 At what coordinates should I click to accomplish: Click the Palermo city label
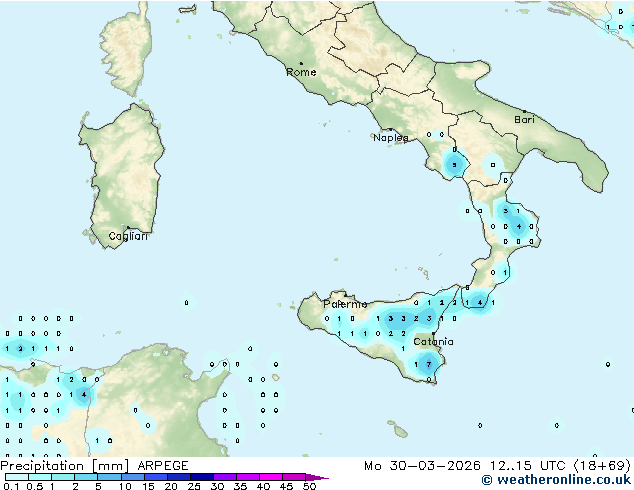point(345,304)
